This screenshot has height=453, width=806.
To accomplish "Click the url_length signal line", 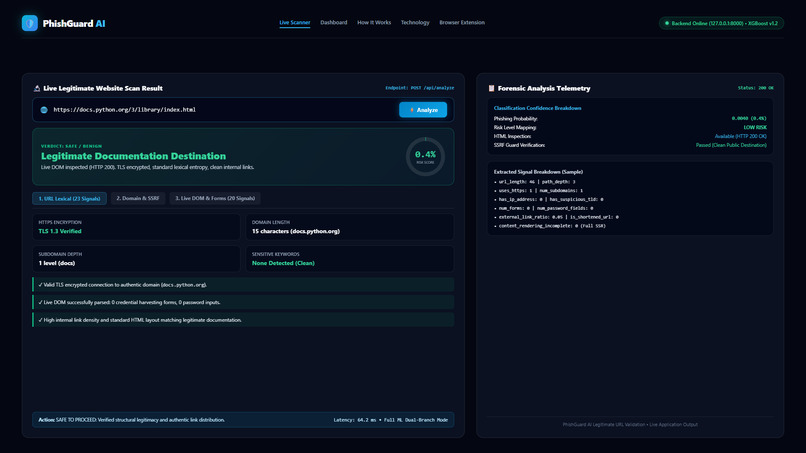I will [537, 182].
